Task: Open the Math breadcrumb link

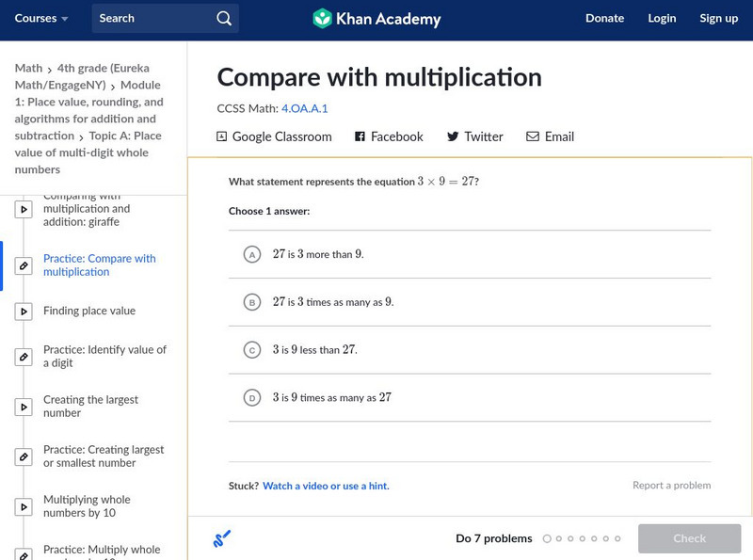Action: click(28, 69)
